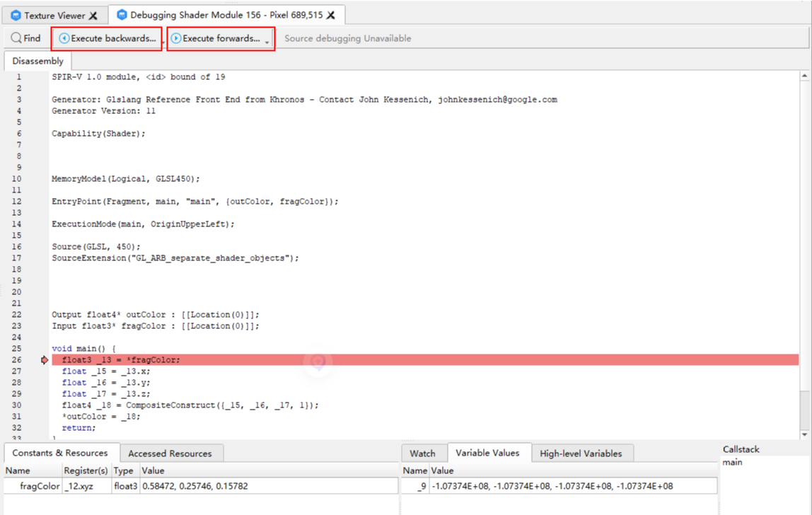Click the EntryPoint(Fragment, main...) line
The height and width of the screenshot is (515, 812).
pos(195,202)
